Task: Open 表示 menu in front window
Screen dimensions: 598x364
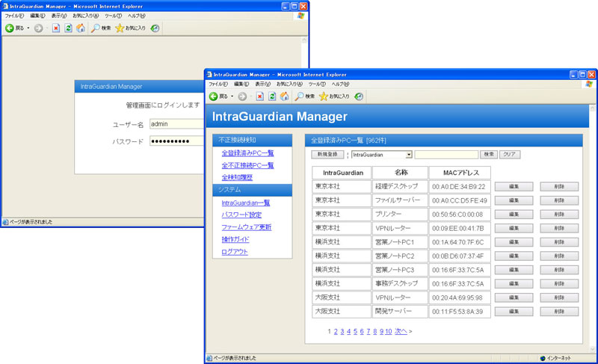Action: pyautogui.click(x=262, y=84)
